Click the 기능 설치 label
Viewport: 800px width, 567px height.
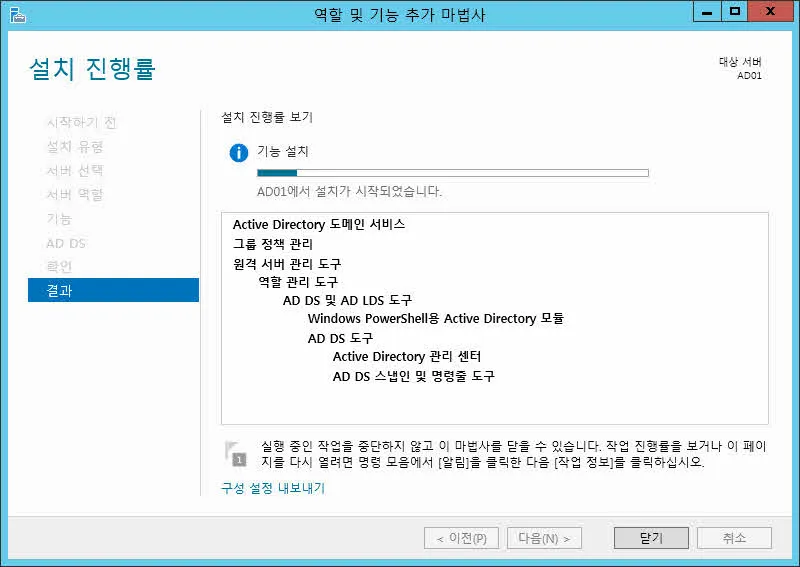click(283, 151)
